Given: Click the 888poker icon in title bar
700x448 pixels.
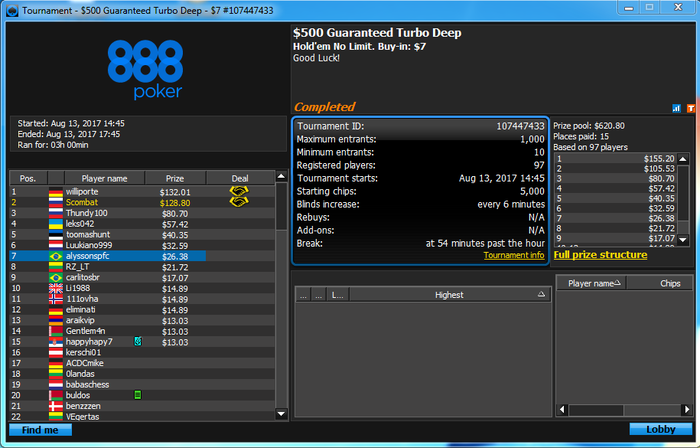Looking at the screenshot, I should point(12,10).
